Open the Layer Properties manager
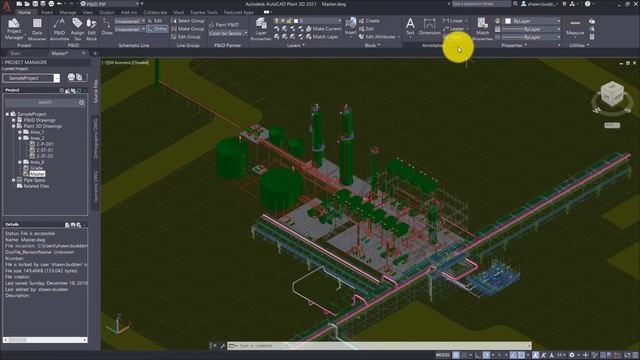640x360 pixels. tap(261, 29)
